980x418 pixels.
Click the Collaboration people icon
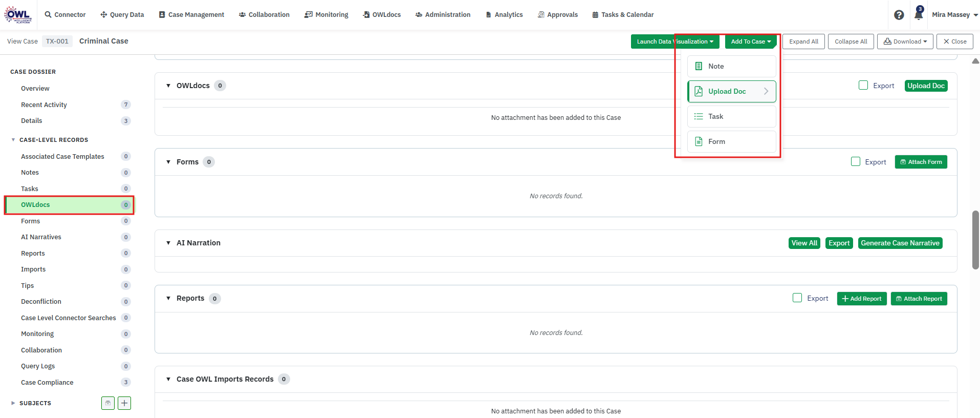(x=242, y=14)
